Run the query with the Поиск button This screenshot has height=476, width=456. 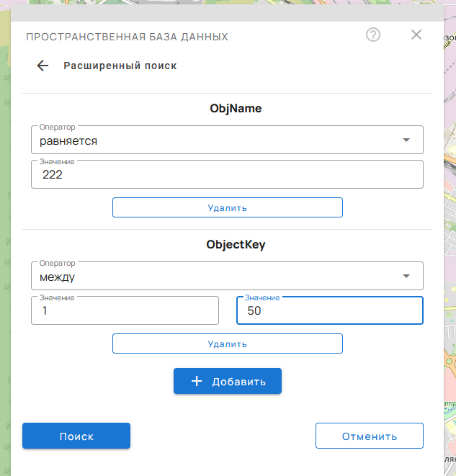click(76, 436)
